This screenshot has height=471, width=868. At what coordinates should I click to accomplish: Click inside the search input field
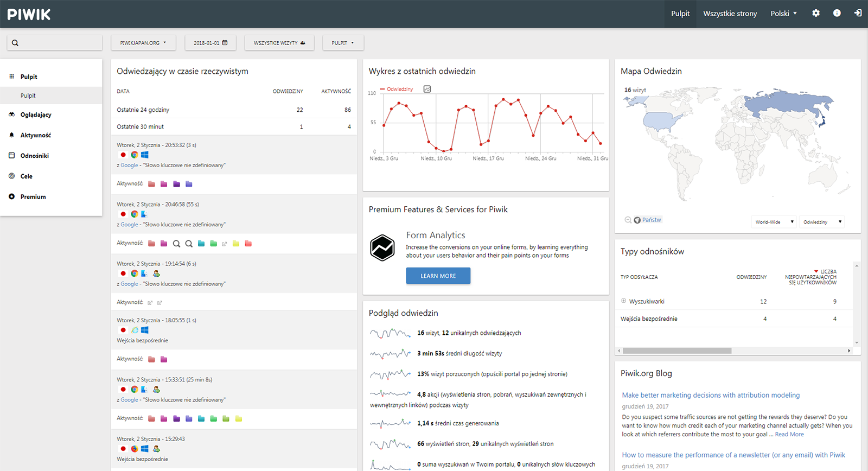coord(54,43)
